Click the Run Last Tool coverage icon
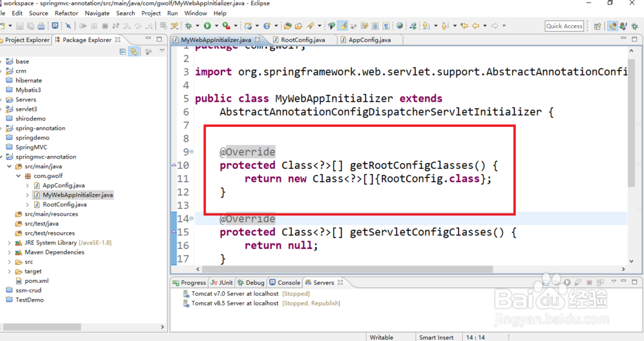The image size is (644, 341). pyautogui.click(x=226, y=26)
